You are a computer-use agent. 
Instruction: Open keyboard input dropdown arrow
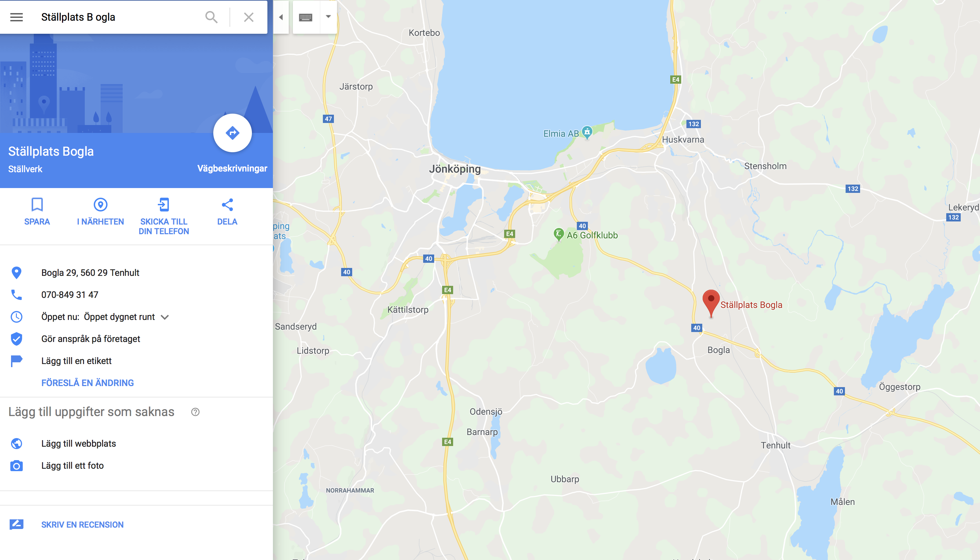(328, 17)
